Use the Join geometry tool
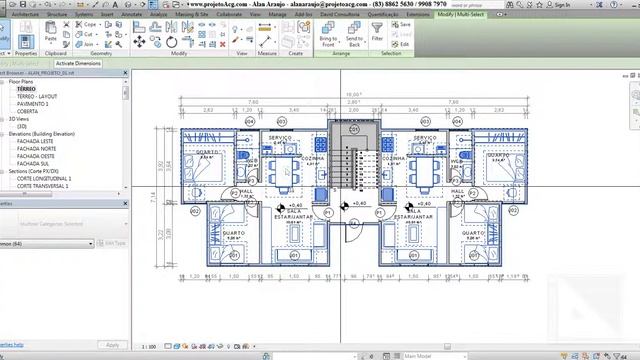The image size is (640, 360). tap(85, 44)
